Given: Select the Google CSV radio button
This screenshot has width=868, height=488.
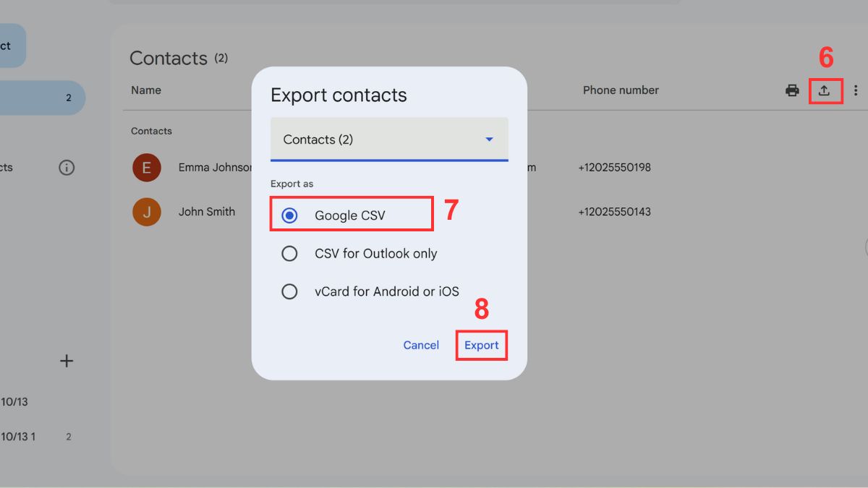Looking at the screenshot, I should 289,213.
